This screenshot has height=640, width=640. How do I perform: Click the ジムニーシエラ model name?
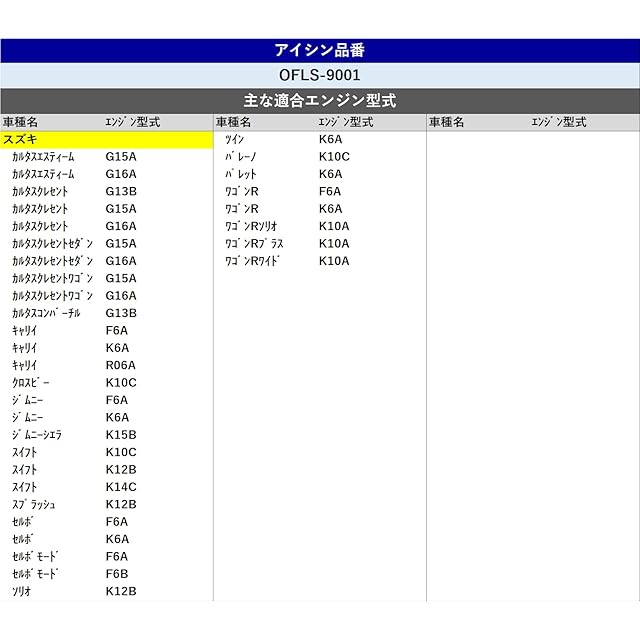pos(37,435)
